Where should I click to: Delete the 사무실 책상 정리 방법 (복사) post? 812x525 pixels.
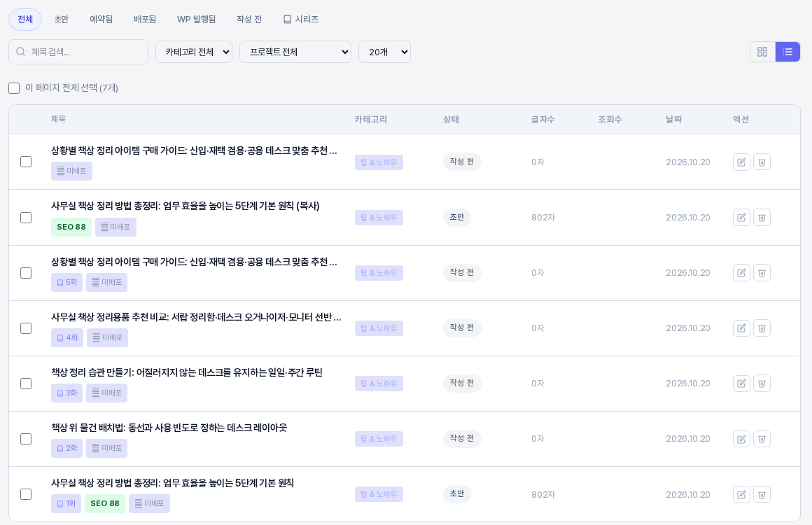(762, 218)
